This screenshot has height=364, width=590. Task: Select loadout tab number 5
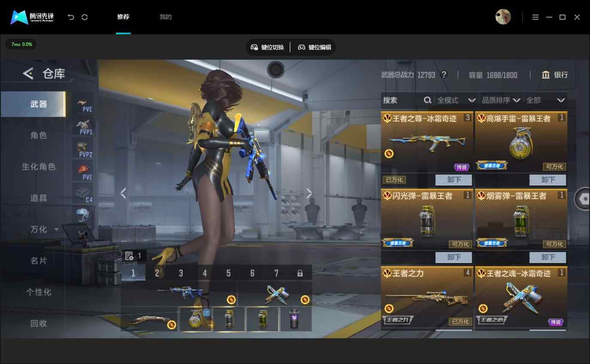click(228, 273)
